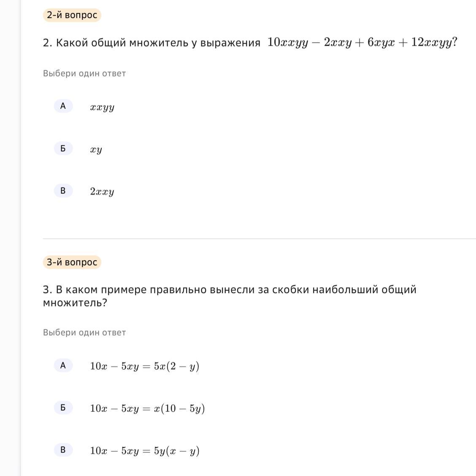The image size is (476, 476).
Task: Choose option Б badge in question 3
Action: pyautogui.click(x=63, y=408)
